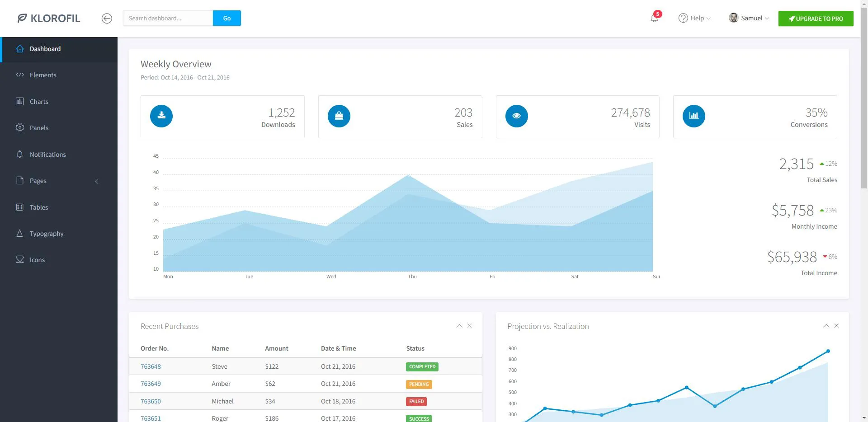Close the Recent Purchases panel
The width and height of the screenshot is (868, 422).
[x=470, y=326]
